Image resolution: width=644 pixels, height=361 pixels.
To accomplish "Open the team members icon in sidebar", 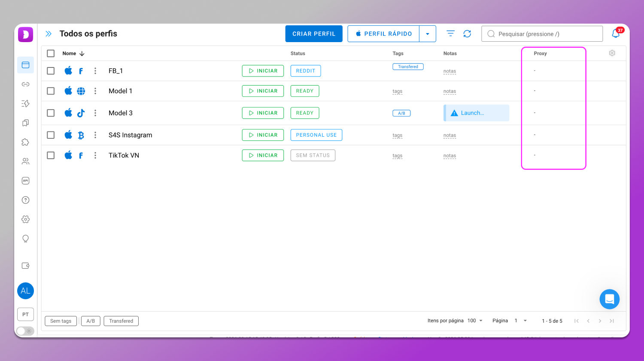I will pos(25,161).
